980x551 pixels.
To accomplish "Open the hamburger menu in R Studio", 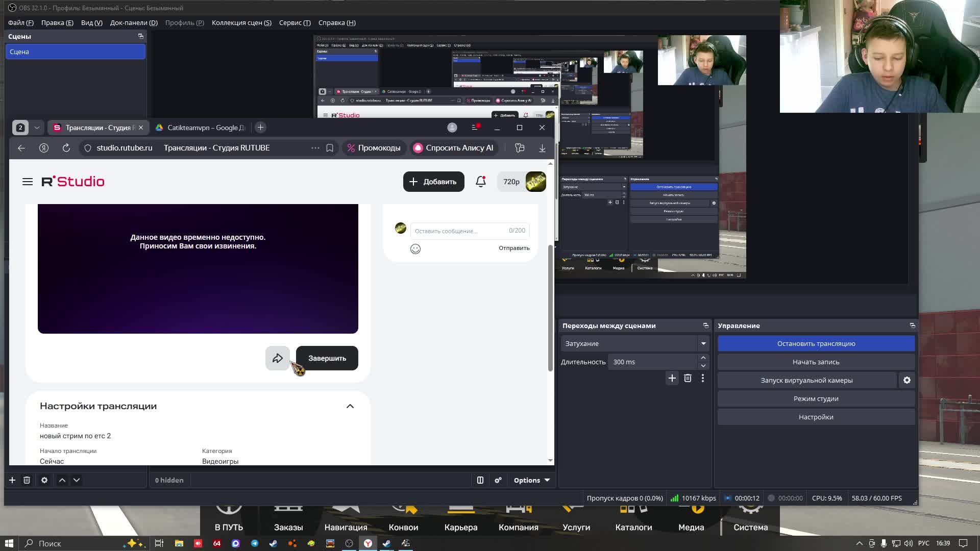I will [28, 182].
